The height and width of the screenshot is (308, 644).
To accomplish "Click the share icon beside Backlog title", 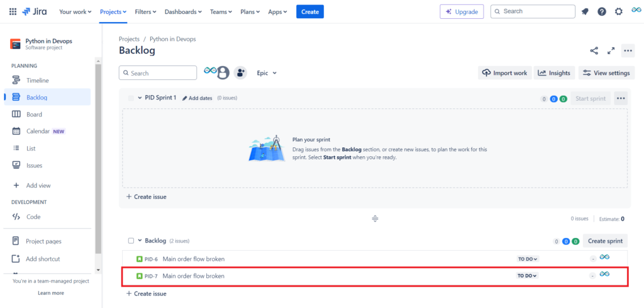I will 594,51.
